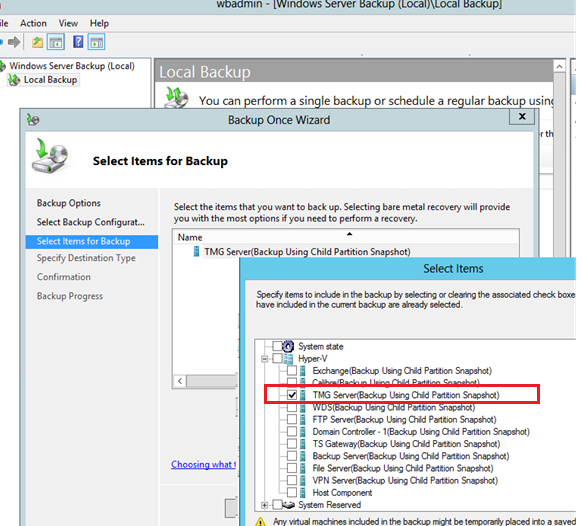Viewport: 582px width, 526px height.
Task: Click the Host Component icon
Action: (x=303, y=493)
